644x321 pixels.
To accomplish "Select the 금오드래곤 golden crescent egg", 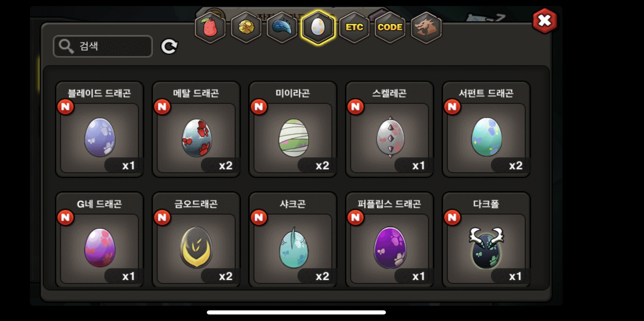I will point(196,240).
